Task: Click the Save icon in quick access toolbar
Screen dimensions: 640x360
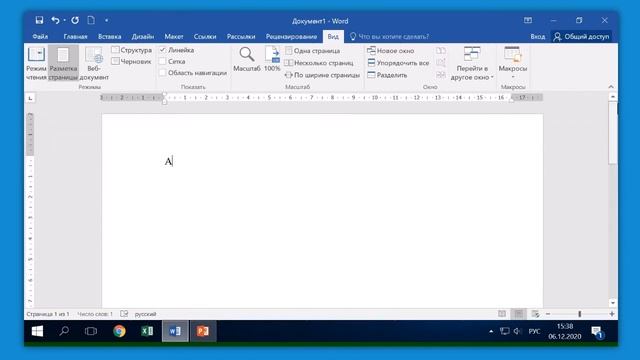Action: (x=39, y=20)
